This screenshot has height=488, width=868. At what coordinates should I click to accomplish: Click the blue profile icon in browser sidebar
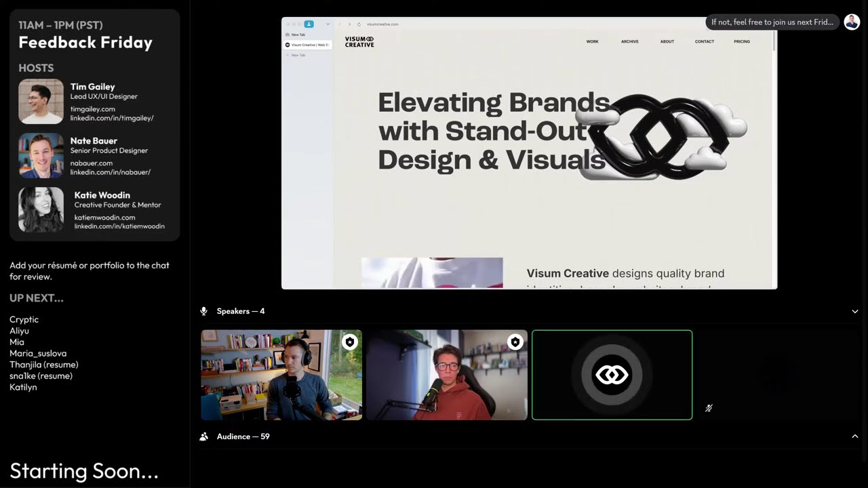pyautogui.click(x=309, y=24)
